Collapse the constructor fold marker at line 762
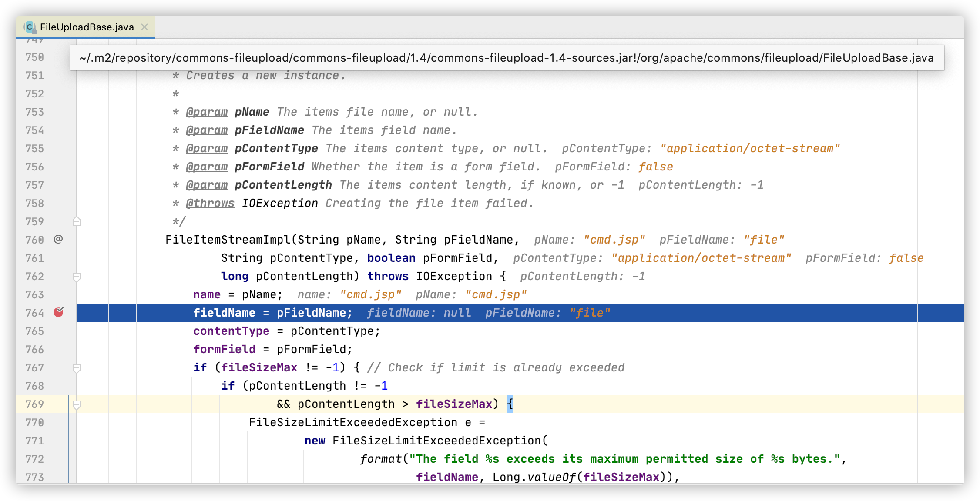This screenshot has width=980, height=501. tap(77, 276)
